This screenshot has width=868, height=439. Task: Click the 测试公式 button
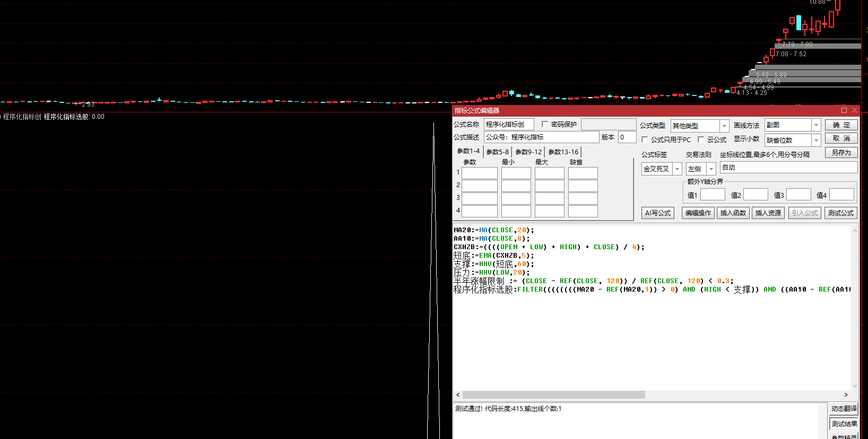[x=840, y=213]
